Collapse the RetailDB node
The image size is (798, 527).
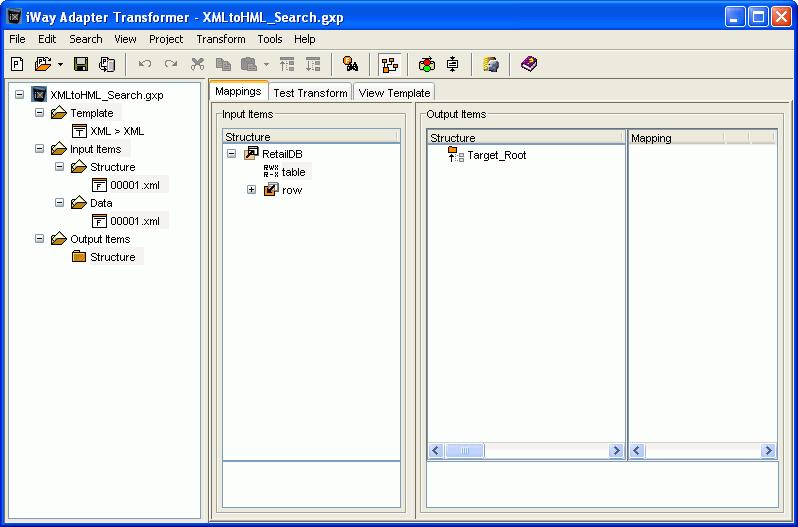point(232,154)
